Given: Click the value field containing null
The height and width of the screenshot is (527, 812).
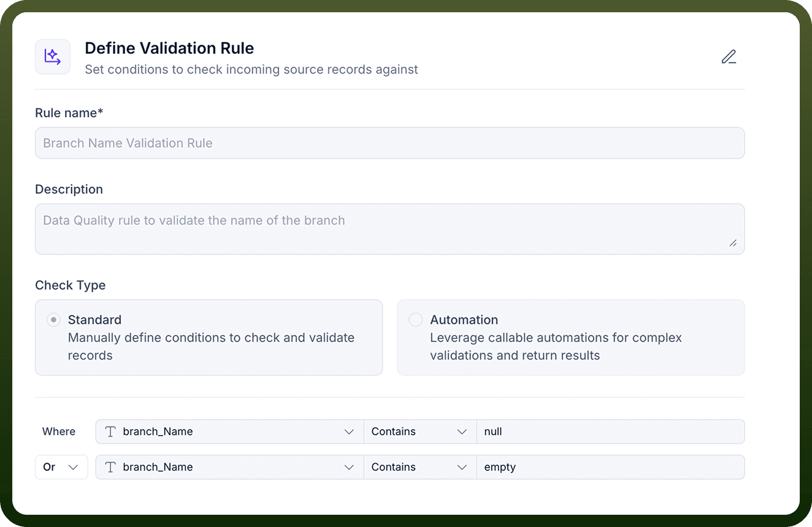Looking at the screenshot, I should click(611, 431).
